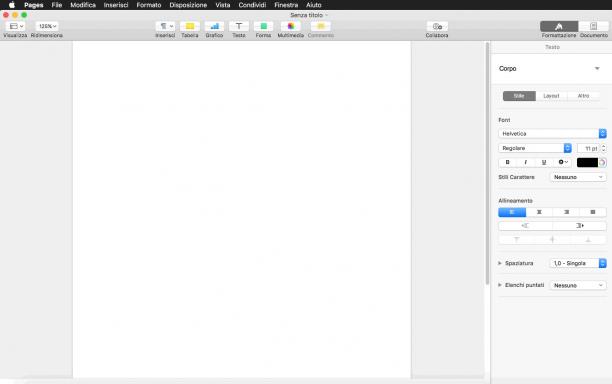Add a text box with the Testo icon
This screenshot has height=384, width=612.
click(239, 26)
